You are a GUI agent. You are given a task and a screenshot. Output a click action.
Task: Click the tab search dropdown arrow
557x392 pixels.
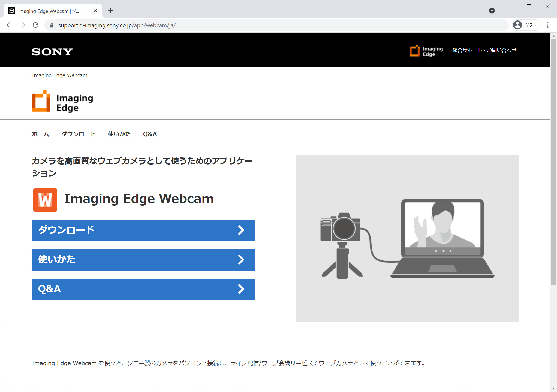click(492, 11)
